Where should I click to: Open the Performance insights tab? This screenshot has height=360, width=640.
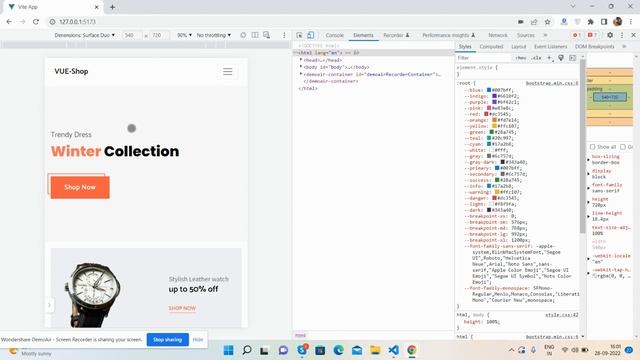(x=449, y=36)
